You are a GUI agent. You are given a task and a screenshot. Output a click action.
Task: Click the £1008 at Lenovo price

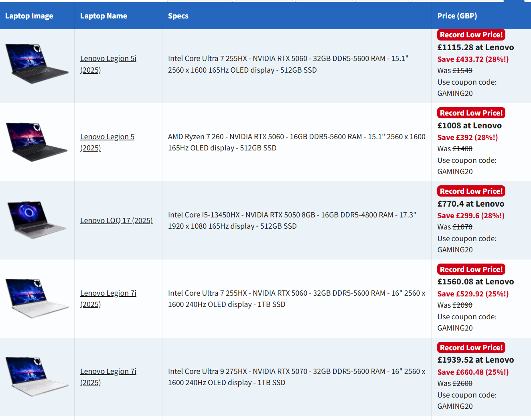[470, 126]
